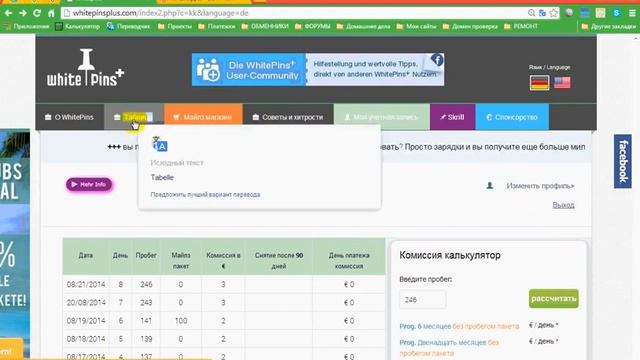Image resolution: width=640 pixels, height=360 pixels.
Task: Open browser home page icon
Action: (x=51, y=13)
